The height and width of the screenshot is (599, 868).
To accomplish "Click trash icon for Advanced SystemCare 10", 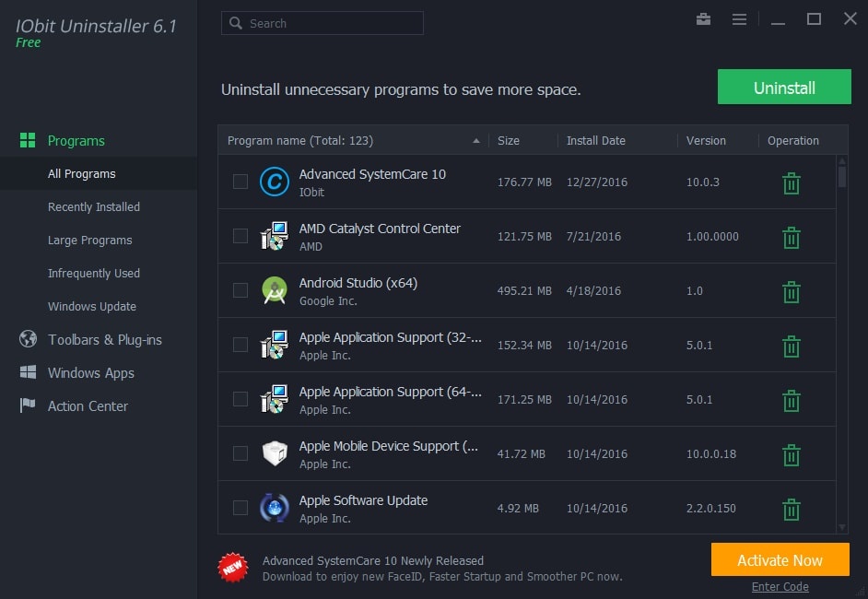I will [x=791, y=183].
